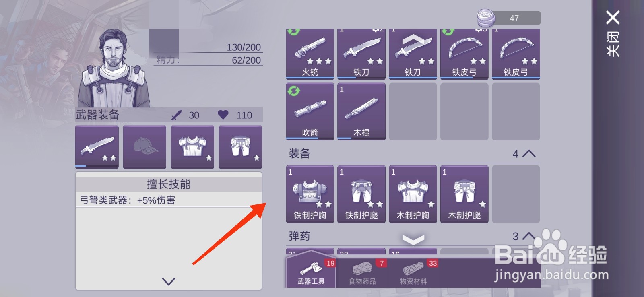Image resolution: width=644 pixels, height=297 pixels.
Task: Expand the 擅长技能 panel downward
Action: [169, 281]
